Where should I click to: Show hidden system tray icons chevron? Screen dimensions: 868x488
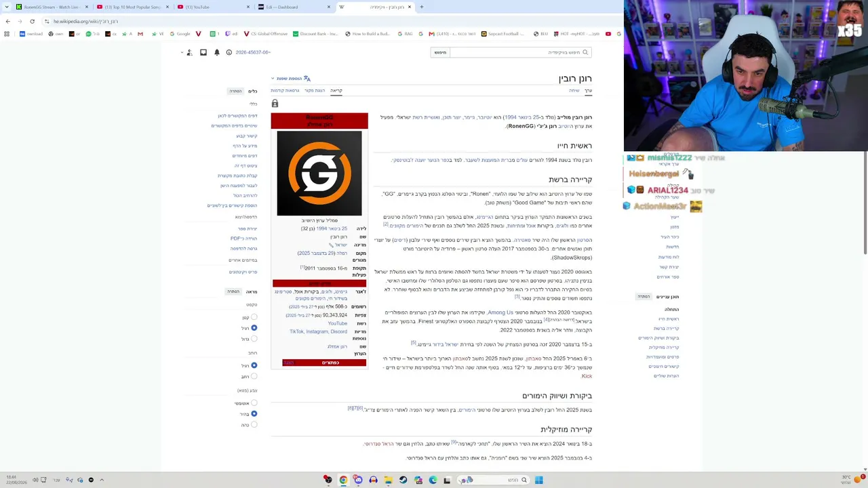coord(102,480)
